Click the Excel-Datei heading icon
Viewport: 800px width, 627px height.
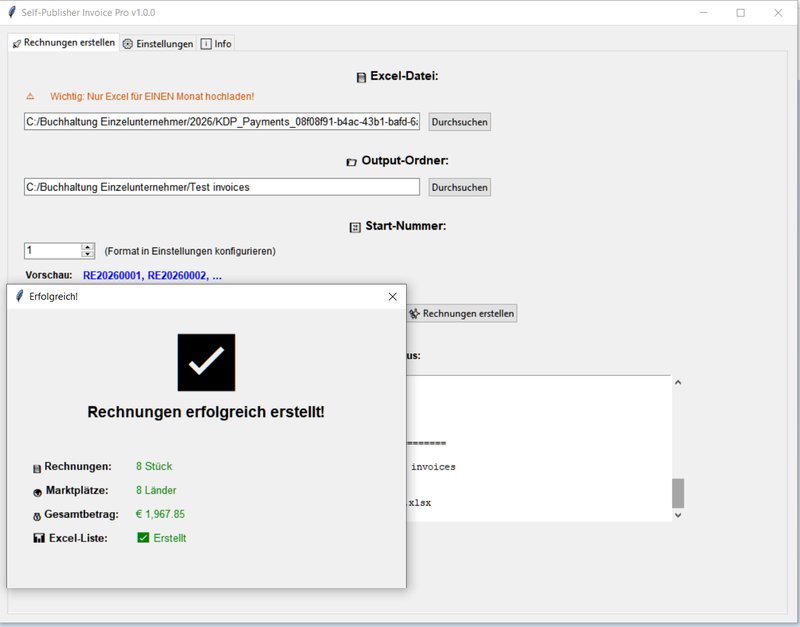[x=361, y=77]
